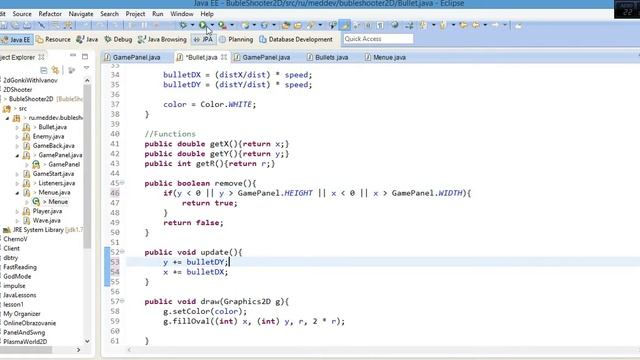Toggle Block Selection mode button
640x360 pixels.
coord(368,25)
